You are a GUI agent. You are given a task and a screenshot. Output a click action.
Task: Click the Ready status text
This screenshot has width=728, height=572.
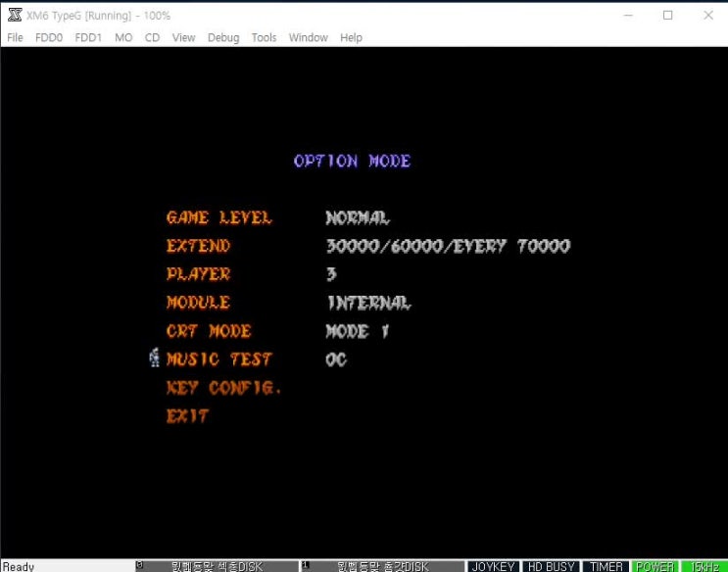(x=19, y=567)
